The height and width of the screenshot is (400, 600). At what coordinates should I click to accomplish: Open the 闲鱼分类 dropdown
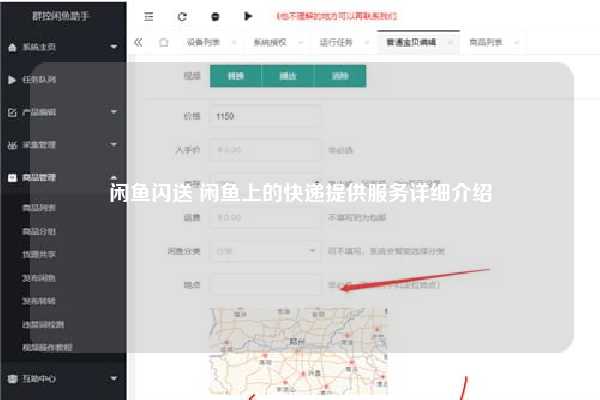click(265, 251)
